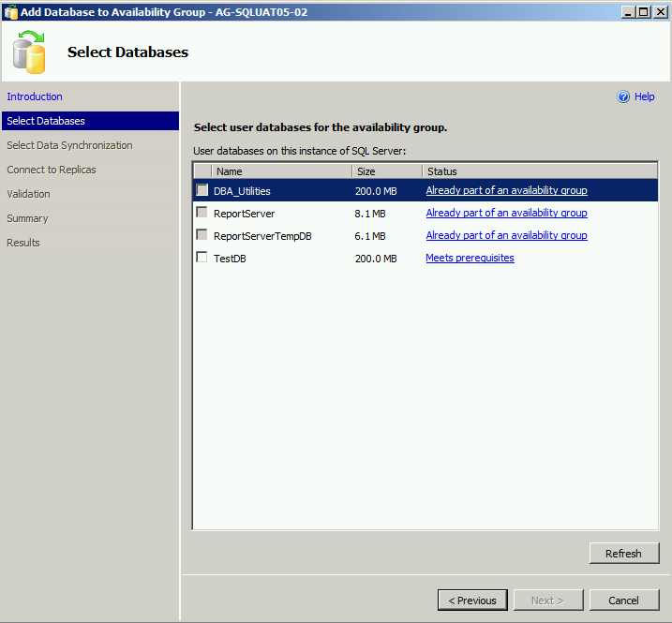Click DBA_Utilities' 200.0 MB size cell

tap(376, 191)
